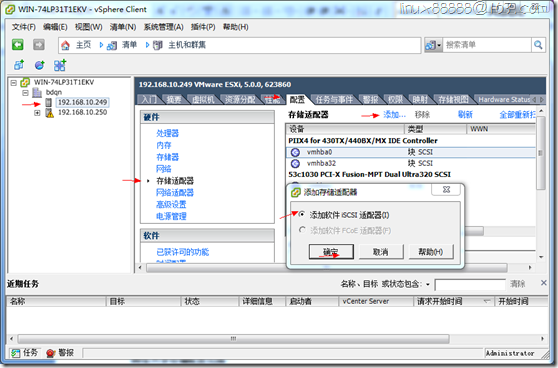Open the Inventory menu (清单)
Screen dimensions: 558x368
(x=123, y=27)
